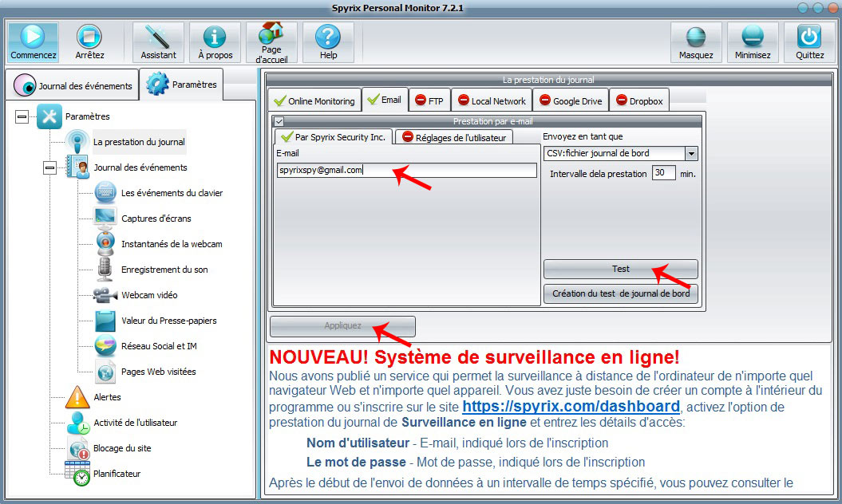842x504 pixels.
Task: Click the Test button
Action: click(x=621, y=269)
